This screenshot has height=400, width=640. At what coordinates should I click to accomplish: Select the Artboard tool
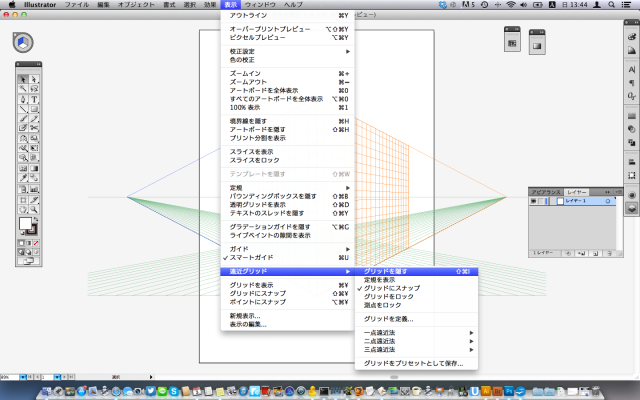23,200
